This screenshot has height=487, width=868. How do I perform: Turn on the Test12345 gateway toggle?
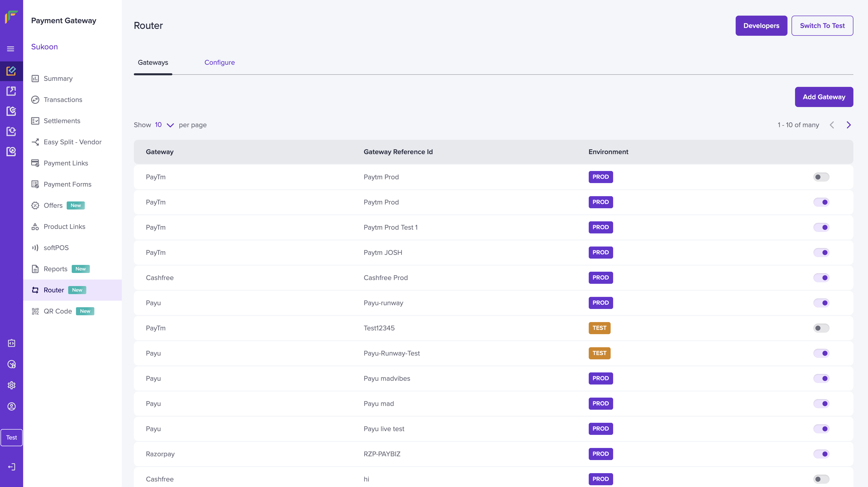tap(821, 328)
